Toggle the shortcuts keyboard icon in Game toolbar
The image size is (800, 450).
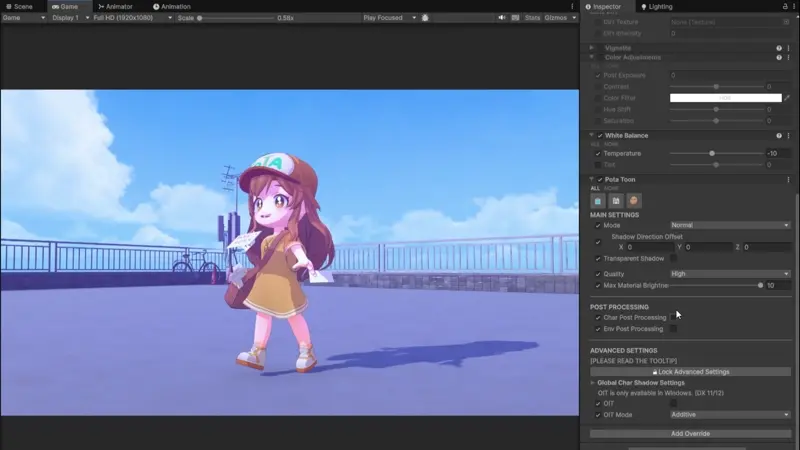point(515,18)
